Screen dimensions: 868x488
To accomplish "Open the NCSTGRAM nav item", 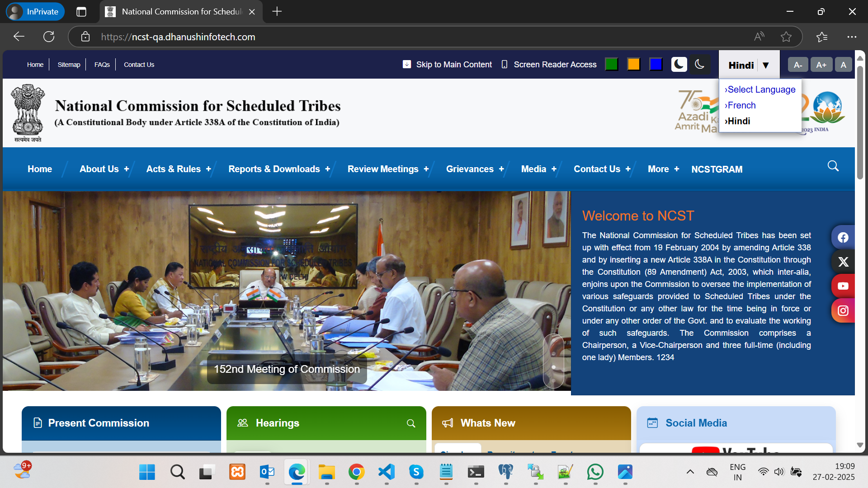I will [x=717, y=169].
